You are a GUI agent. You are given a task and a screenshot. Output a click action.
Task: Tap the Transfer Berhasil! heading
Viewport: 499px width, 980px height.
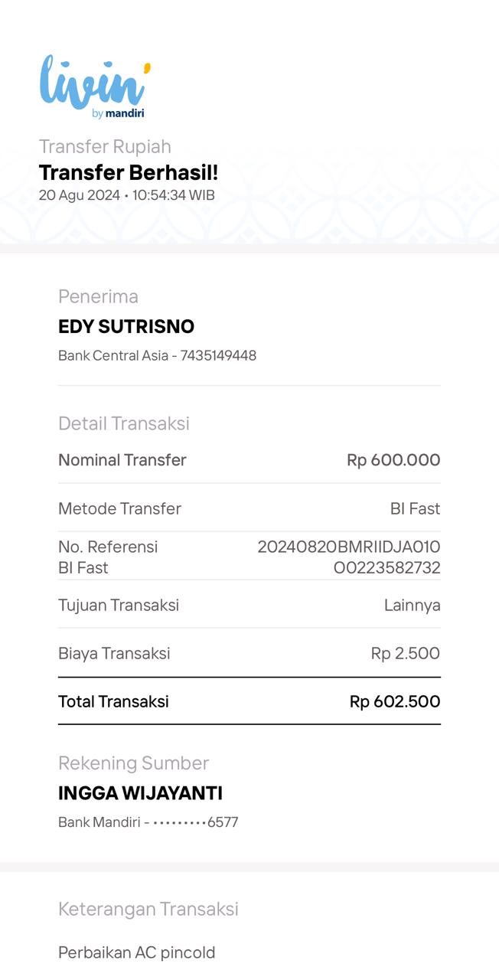click(129, 173)
